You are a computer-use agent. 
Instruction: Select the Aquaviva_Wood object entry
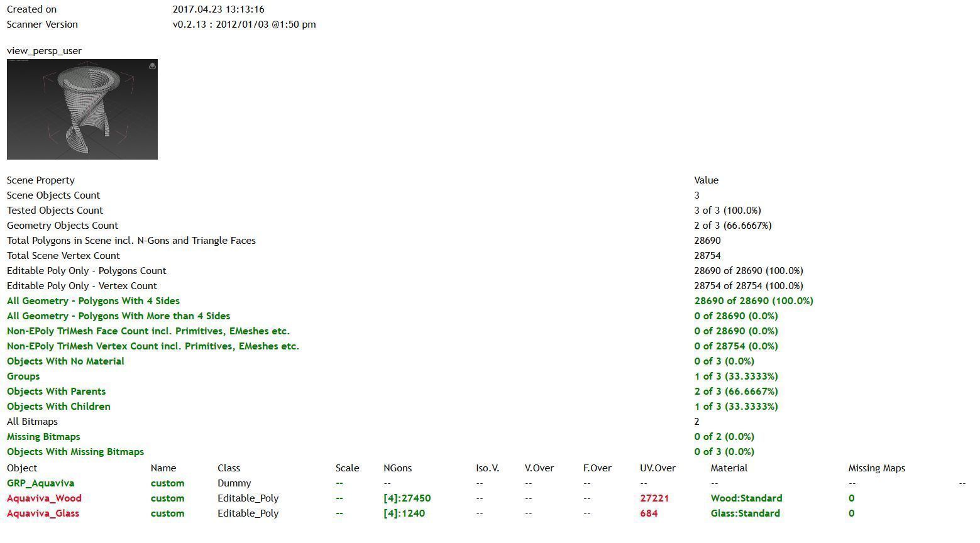tap(44, 498)
